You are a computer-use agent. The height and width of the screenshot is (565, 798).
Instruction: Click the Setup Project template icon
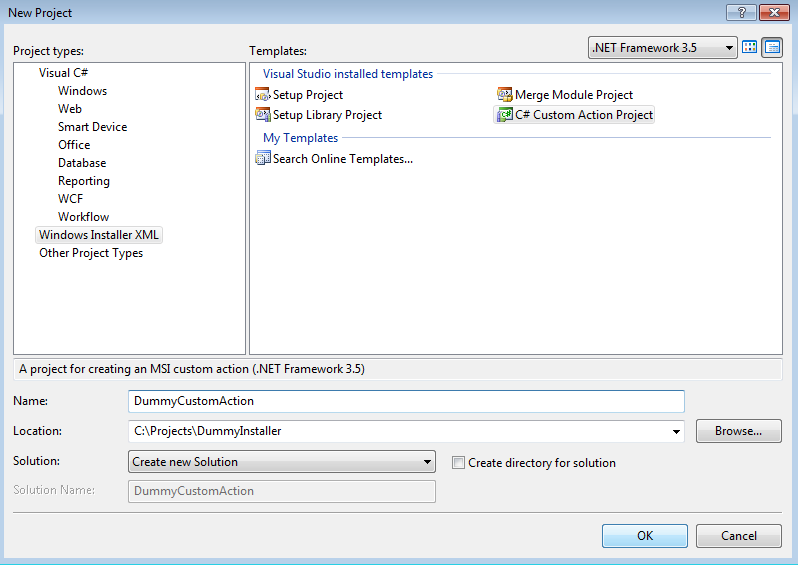click(x=262, y=95)
